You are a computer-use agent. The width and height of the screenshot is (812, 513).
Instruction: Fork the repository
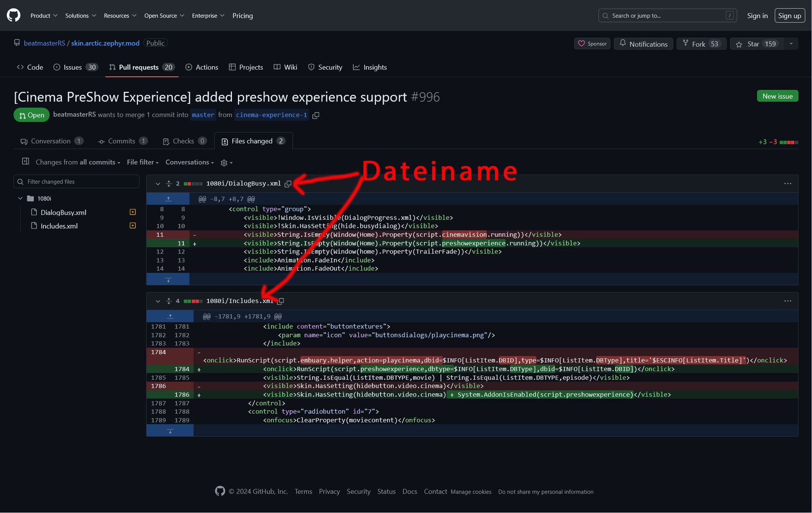coord(701,44)
